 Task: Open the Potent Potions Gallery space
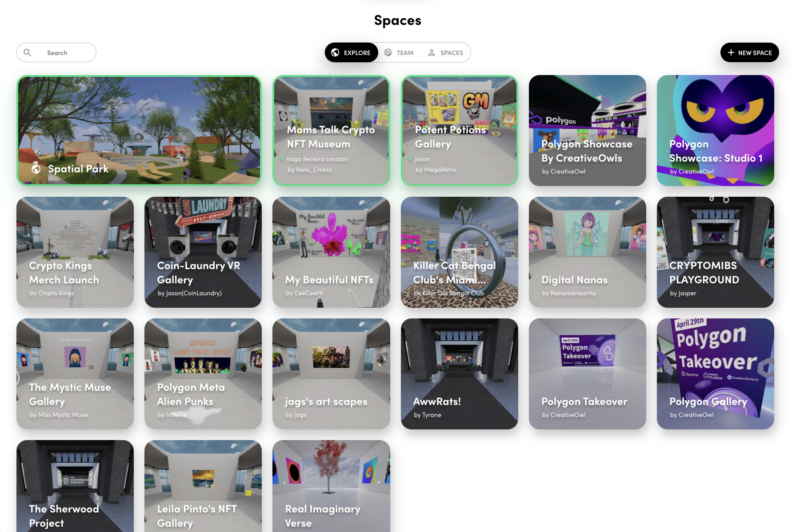click(x=460, y=131)
